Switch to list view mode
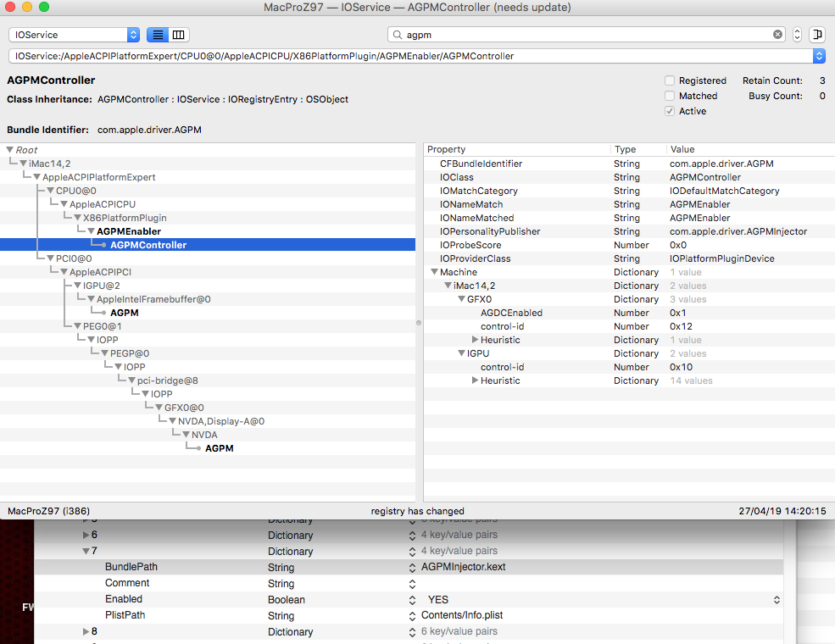Viewport: 835px width, 644px height. (x=158, y=35)
